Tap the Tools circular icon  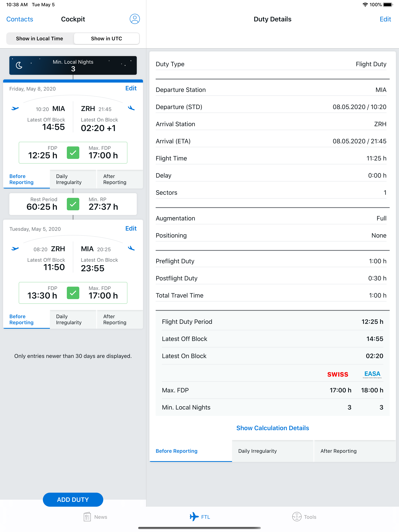tap(297, 517)
